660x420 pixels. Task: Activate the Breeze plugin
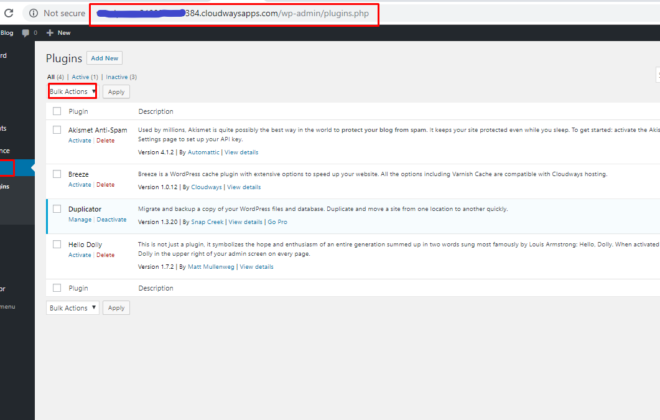(80, 185)
